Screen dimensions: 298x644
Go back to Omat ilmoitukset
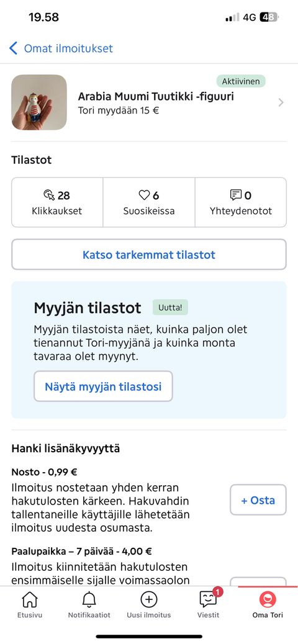[68, 48]
